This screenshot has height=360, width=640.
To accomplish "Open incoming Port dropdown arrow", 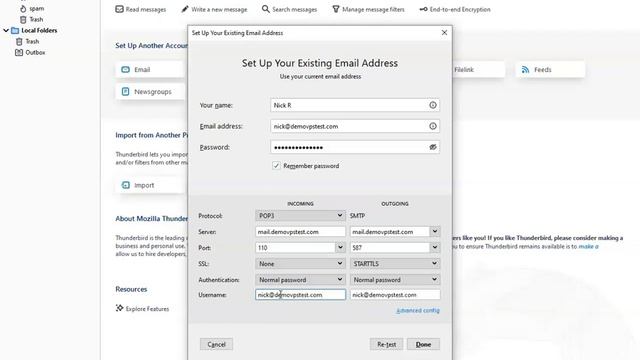I will (x=340, y=248).
